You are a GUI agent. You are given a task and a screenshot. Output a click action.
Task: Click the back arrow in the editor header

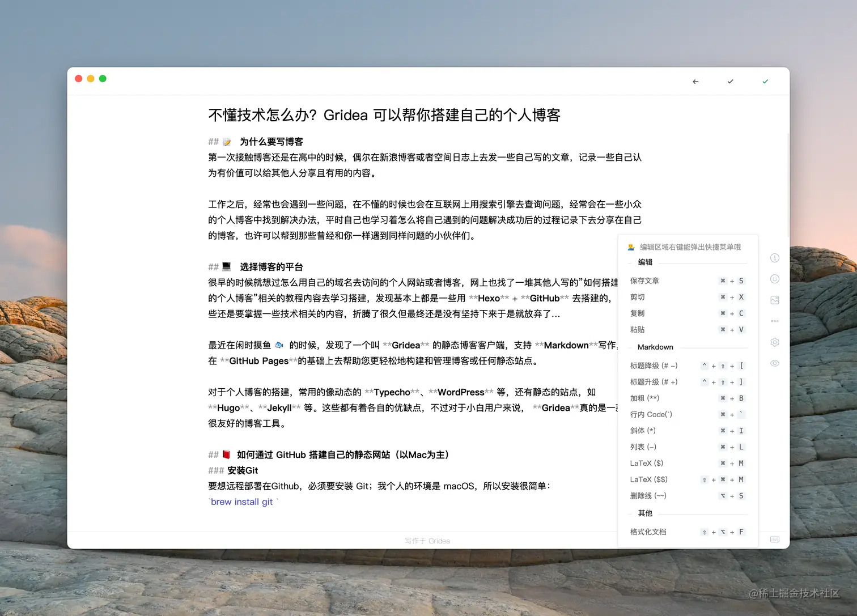click(695, 82)
